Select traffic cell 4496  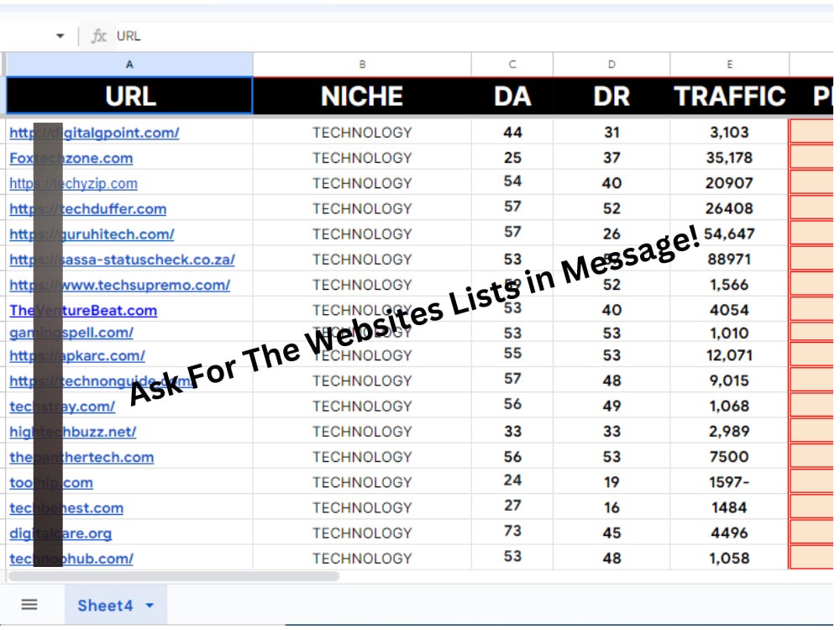pos(729,533)
